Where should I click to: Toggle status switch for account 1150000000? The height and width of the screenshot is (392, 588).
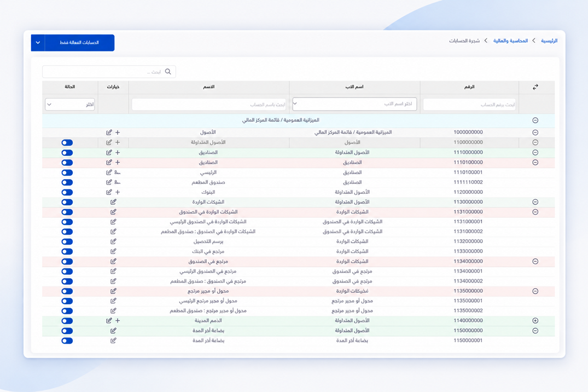[x=67, y=331]
